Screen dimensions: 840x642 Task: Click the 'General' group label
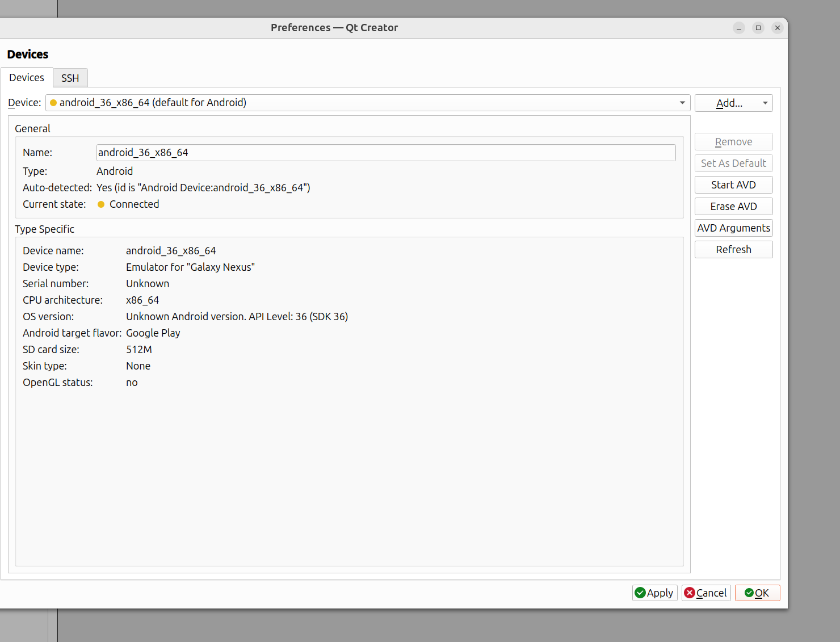pyautogui.click(x=32, y=129)
